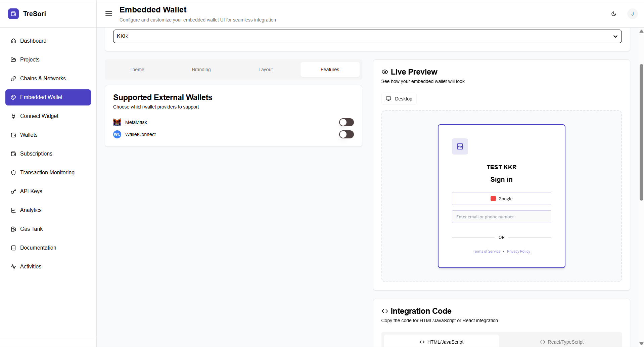644x347 pixels.
Task: Enable the MetaMask wallet toggle
Action: (346, 122)
